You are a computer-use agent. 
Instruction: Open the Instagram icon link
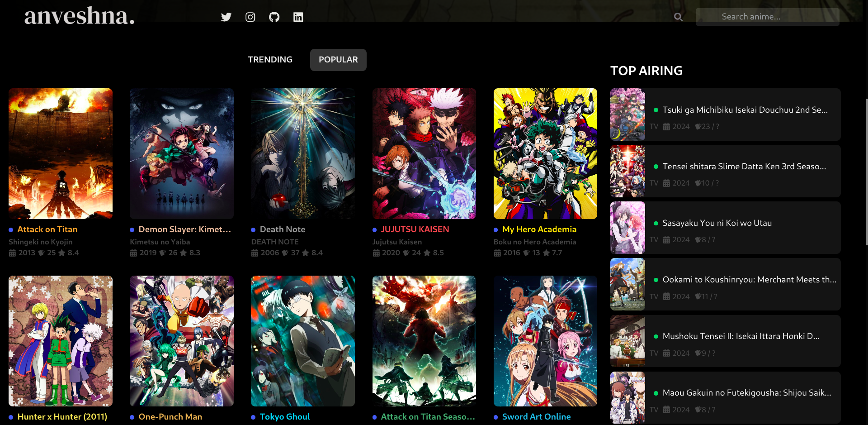pyautogui.click(x=250, y=17)
